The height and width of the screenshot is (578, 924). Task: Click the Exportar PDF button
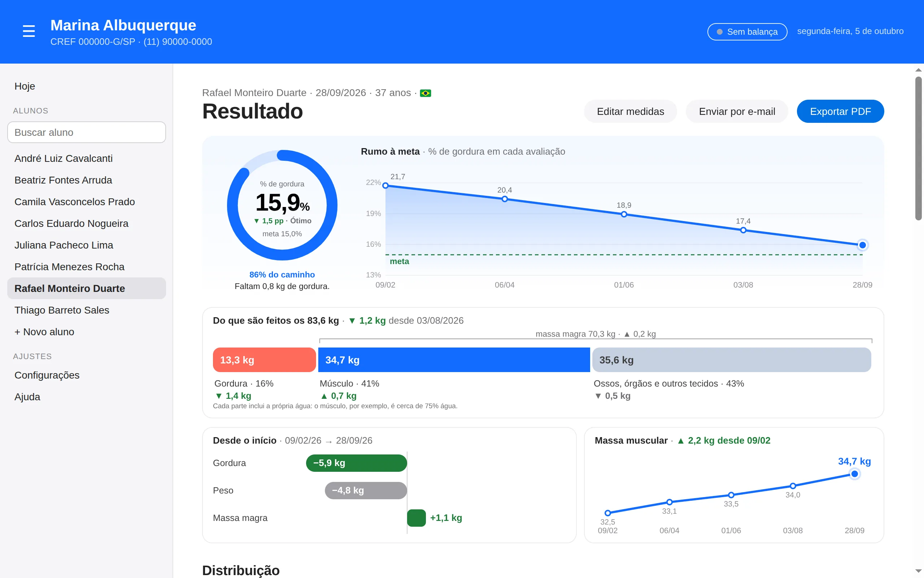point(840,111)
